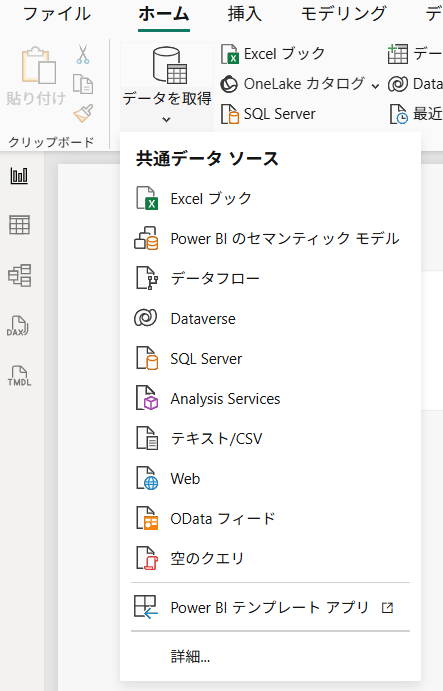Open the DAX query view icon
This screenshot has width=443, height=691.
18,326
